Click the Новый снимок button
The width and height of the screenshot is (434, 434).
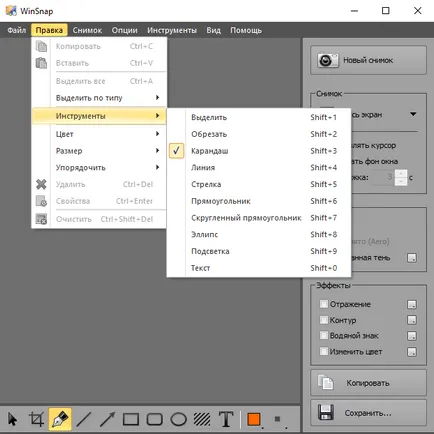tap(368, 60)
